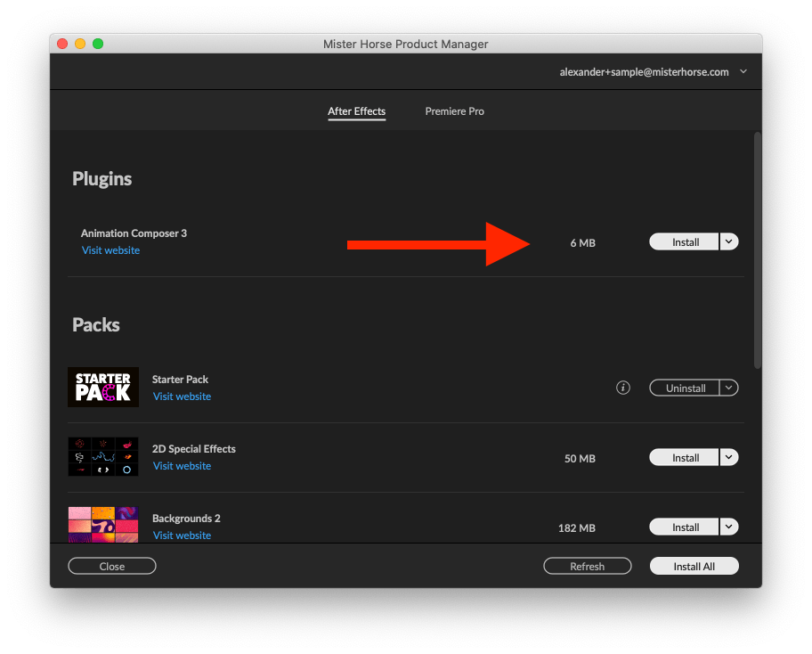Click the account email alexander+sample@misterhorse.com
Screen dimensions: 812x654
(x=644, y=72)
